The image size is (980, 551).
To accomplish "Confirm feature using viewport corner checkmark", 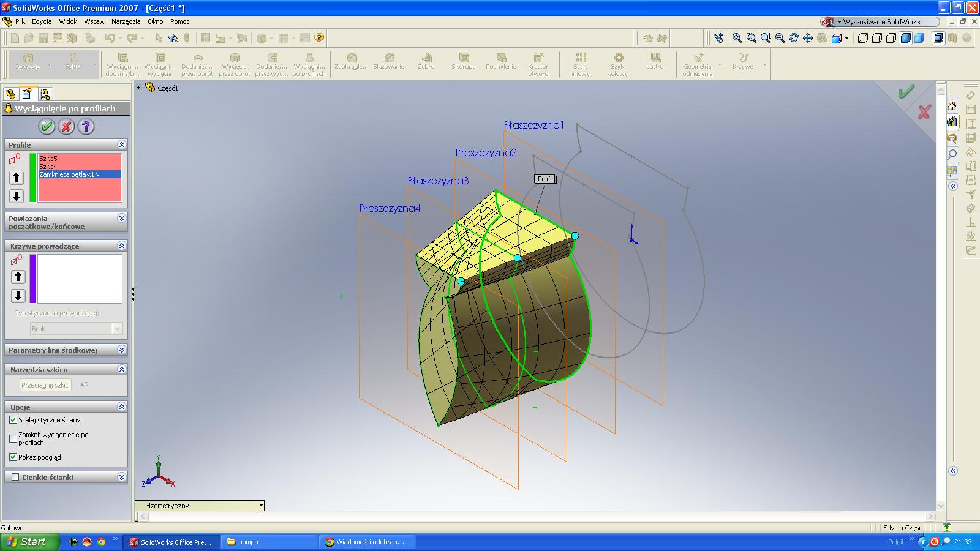I will 906,92.
